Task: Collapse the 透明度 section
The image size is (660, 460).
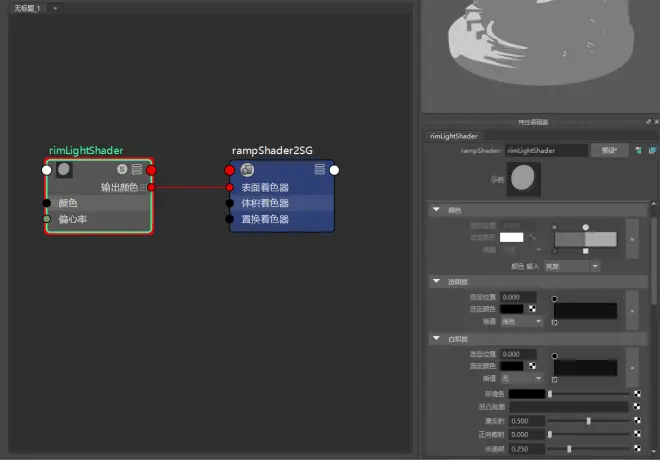Action: click(x=436, y=281)
